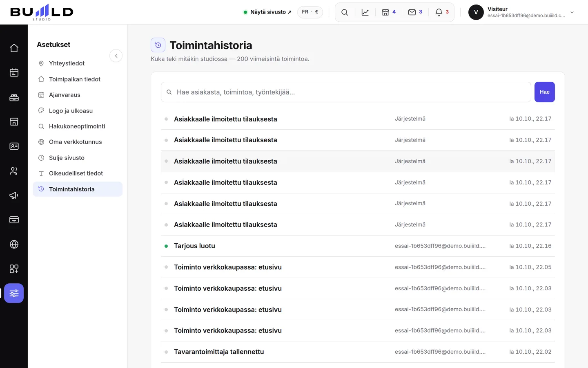Click the Tarjous luotu entry
Image resolution: width=588 pixels, height=368 pixels.
coord(358,246)
